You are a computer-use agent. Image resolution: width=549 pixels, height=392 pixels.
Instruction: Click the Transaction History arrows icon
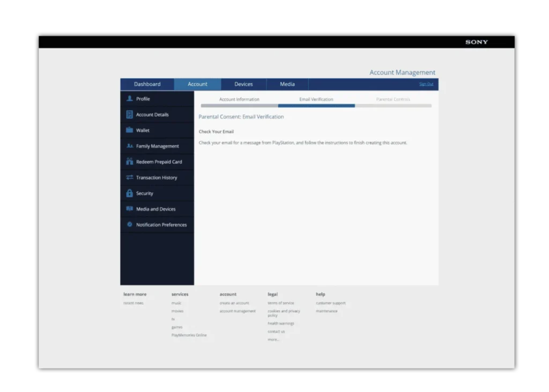pyautogui.click(x=130, y=177)
